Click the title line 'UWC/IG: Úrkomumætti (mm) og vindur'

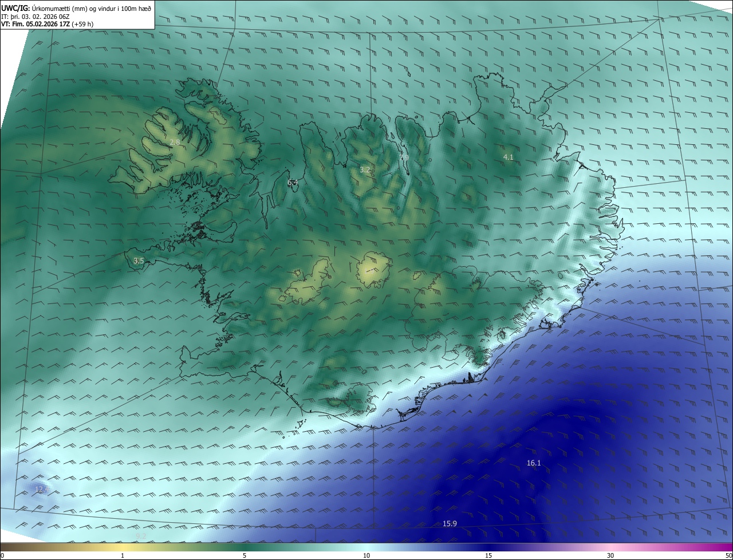[x=76, y=8]
